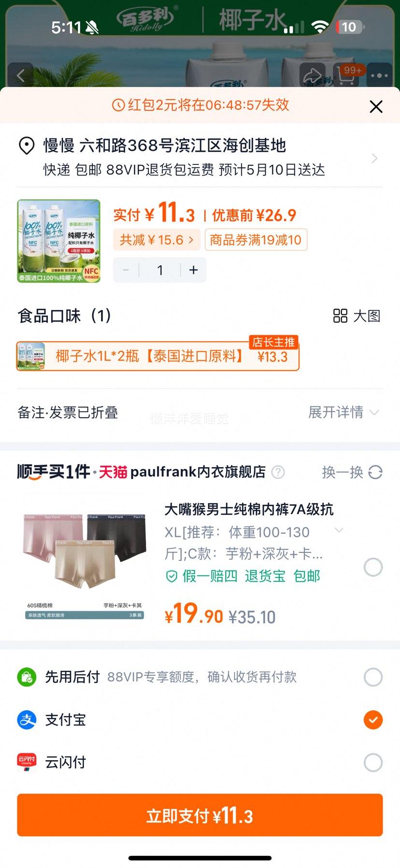
Task: Expand the 共减¥15.6 discount details
Action: click(157, 240)
